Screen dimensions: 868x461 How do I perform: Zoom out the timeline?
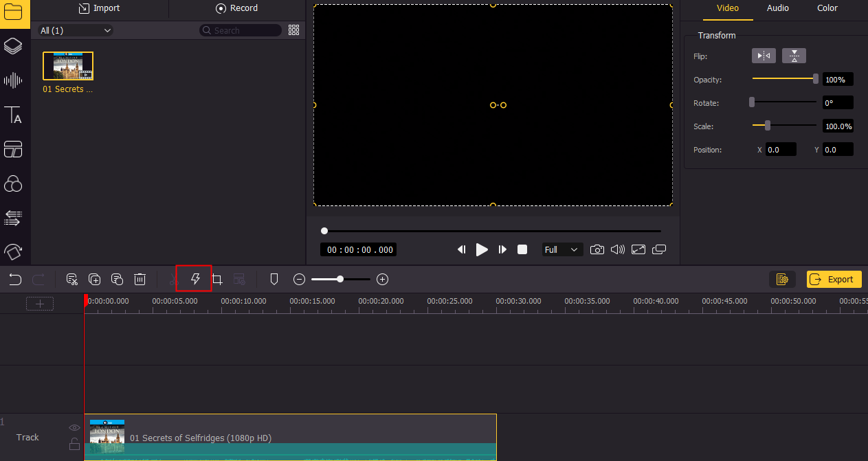(x=299, y=280)
